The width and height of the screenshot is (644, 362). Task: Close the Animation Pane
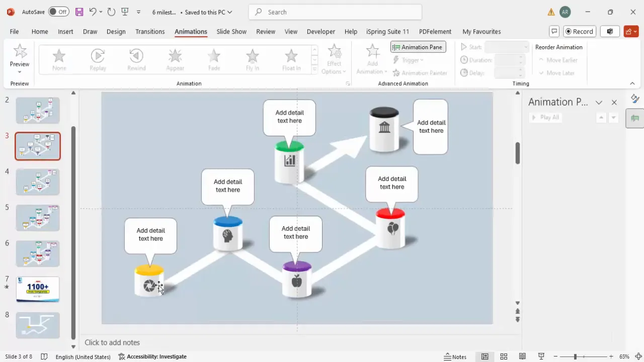tap(614, 102)
